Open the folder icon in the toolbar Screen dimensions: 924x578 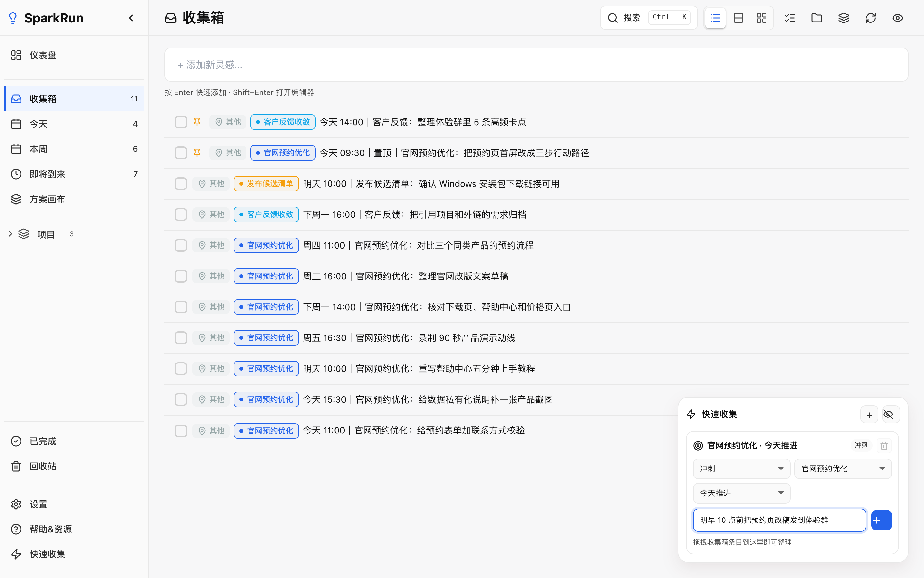[817, 18]
